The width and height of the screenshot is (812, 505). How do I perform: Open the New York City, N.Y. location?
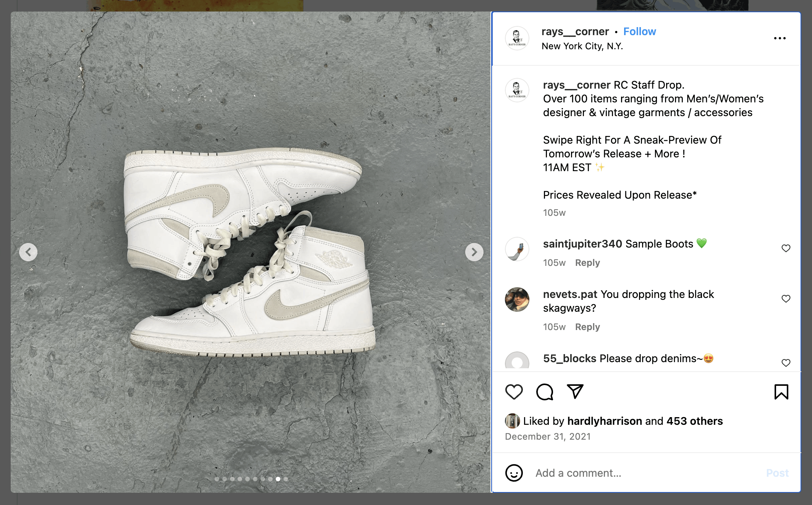click(x=582, y=46)
